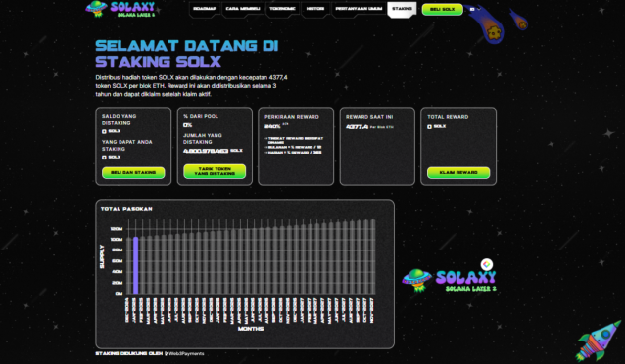Click Tarik Token Yang Distaking button
Viewport: 625px width, 364px height.
pyautogui.click(x=215, y=171)
